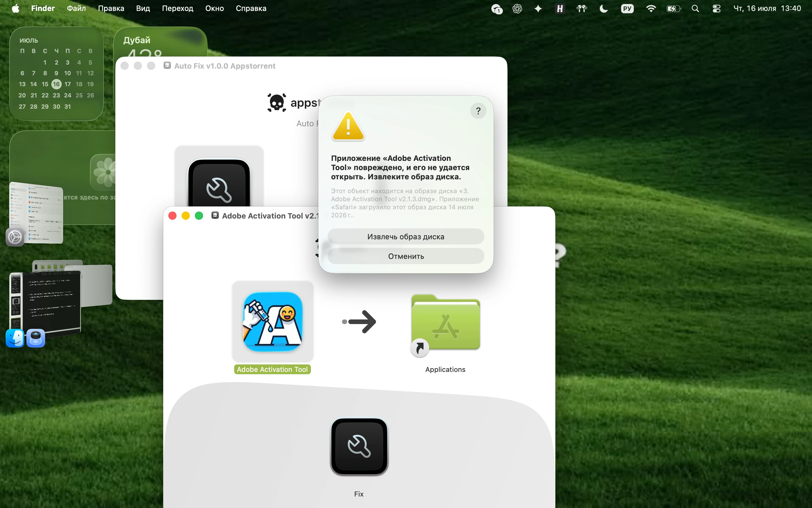Click the skull icon in Adobe window title
This screenshot has width=812, height=508.
[x=215, y=215]
